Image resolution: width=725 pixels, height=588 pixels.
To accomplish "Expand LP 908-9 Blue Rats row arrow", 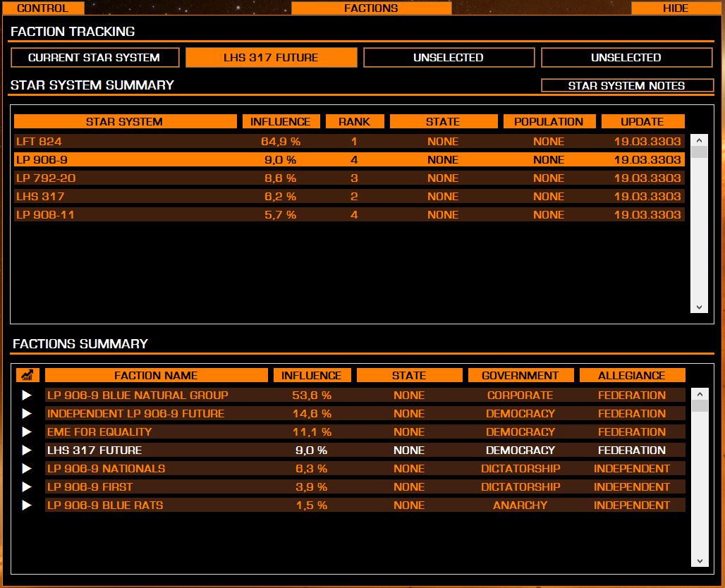I will pos(27,506).
